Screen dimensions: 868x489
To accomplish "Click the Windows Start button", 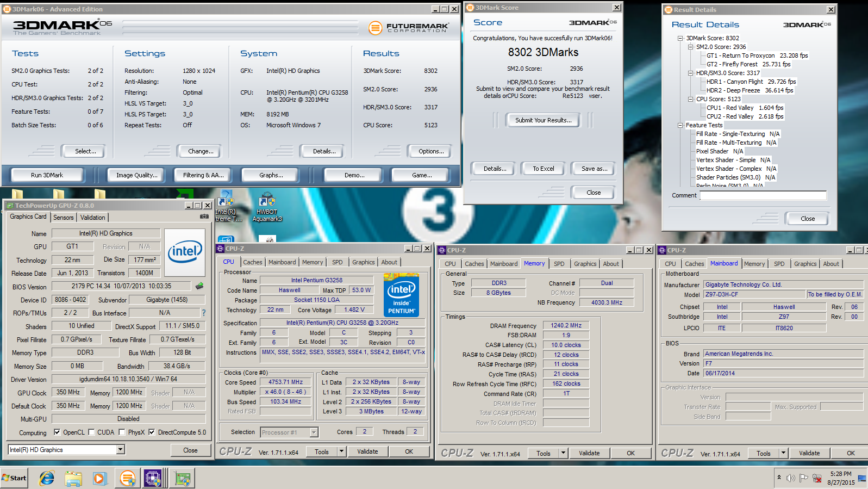I will coord(14,478).
